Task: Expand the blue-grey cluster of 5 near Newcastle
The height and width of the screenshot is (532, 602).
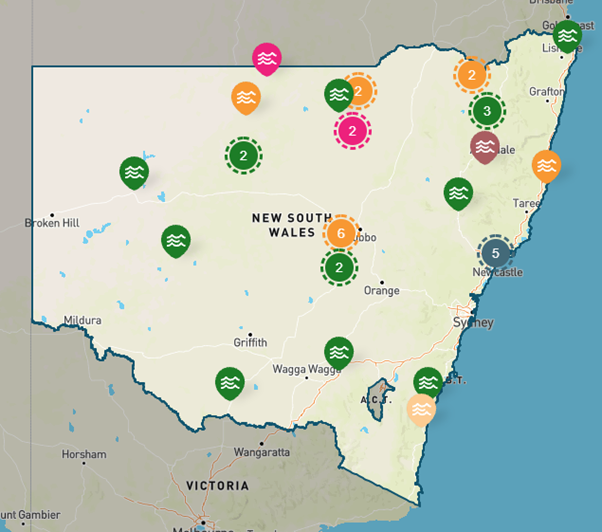Action: coord(495,252)
